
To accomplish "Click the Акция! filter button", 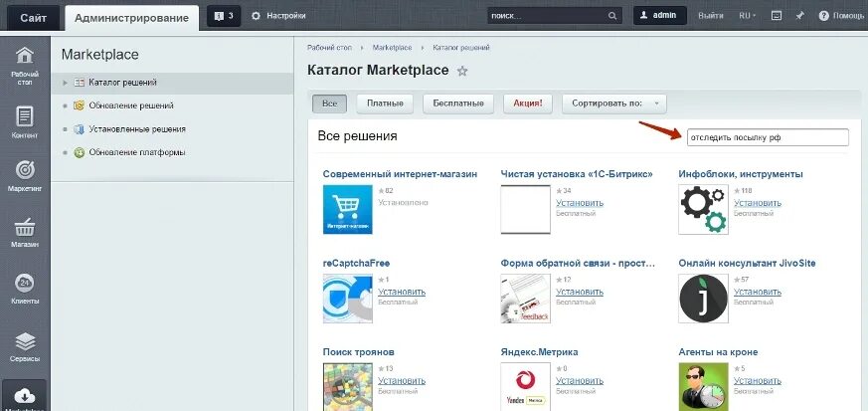I will (x=528, y=103).
